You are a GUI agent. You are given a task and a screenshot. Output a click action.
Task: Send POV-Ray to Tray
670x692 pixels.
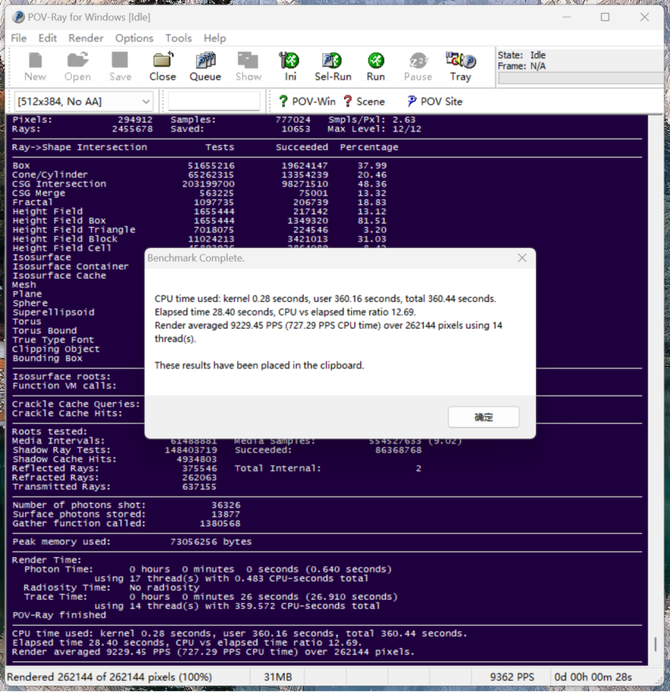460,67
